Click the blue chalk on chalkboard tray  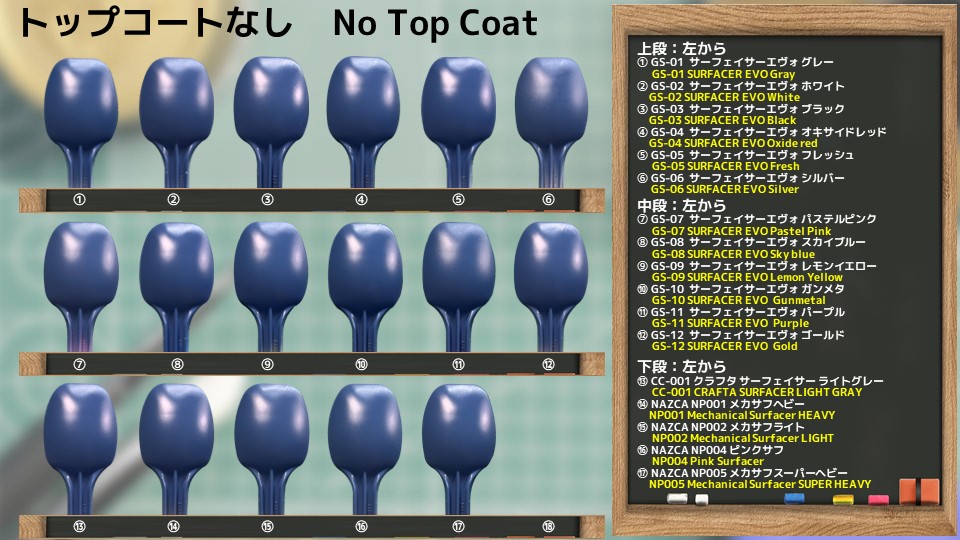(x=794, y=498)
